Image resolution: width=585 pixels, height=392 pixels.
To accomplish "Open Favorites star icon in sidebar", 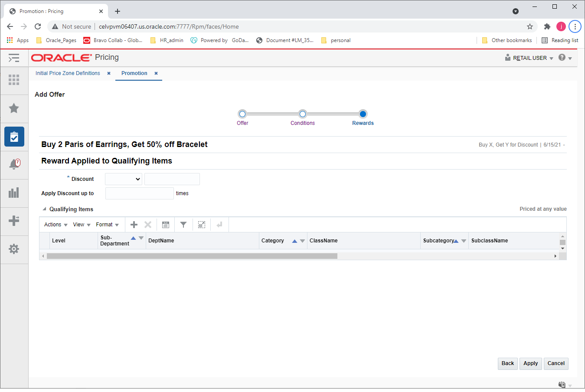I will pyautogui.click(x=14, y=108).
